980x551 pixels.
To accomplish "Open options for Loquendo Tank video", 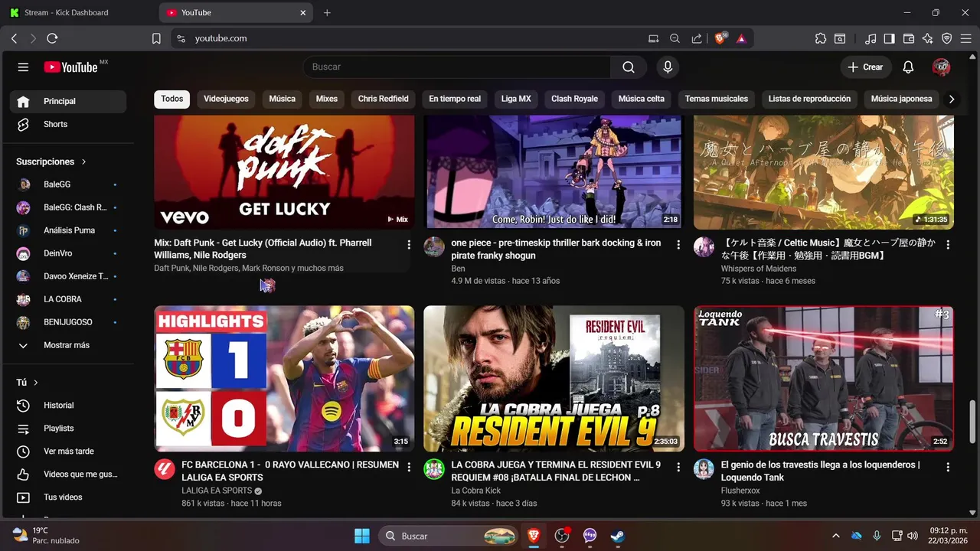I will (x=948, y=467).
